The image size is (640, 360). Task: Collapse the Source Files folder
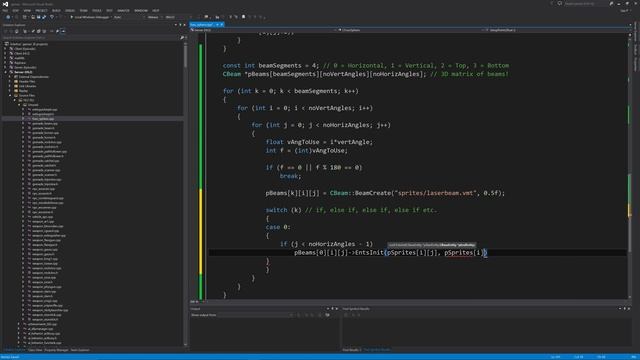(10, 96)
